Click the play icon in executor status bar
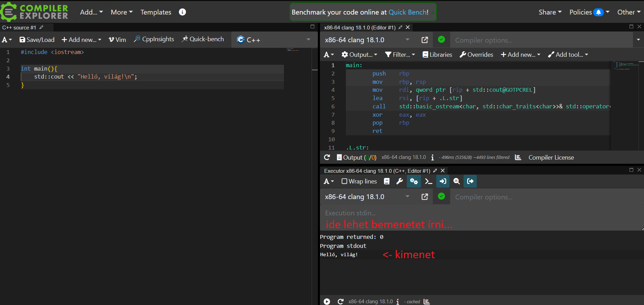This screenshot has height=305, width=644. tap(327, 302)
